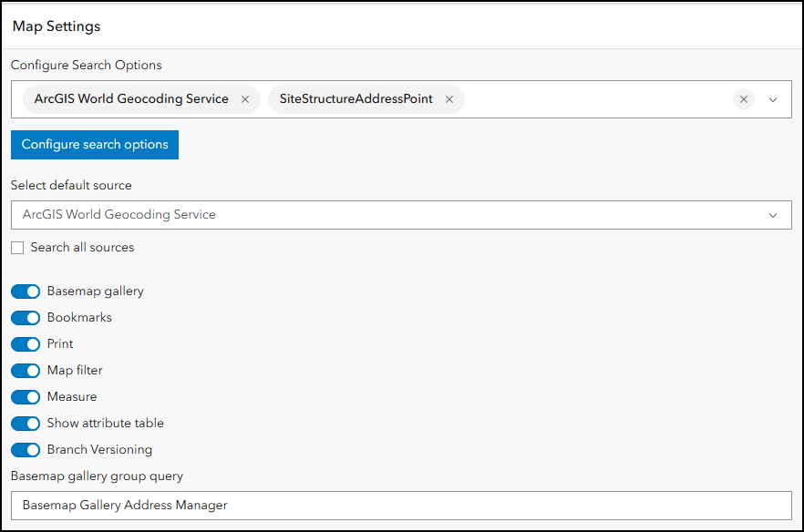The height and width of the screenshot is (532, 804).
Task: Remove ArcGIS World Geocoding Service tag
Action: tap(245, 99)
